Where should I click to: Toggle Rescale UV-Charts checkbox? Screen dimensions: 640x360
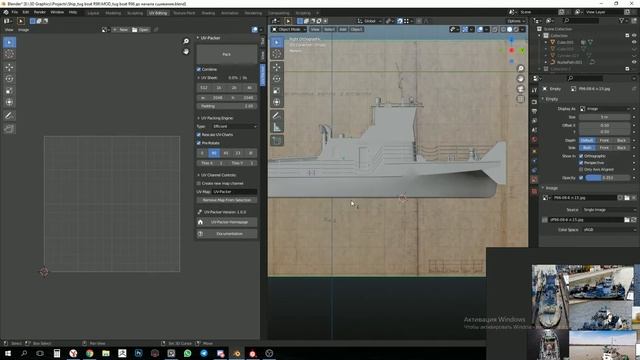click(x=199, y=135)
